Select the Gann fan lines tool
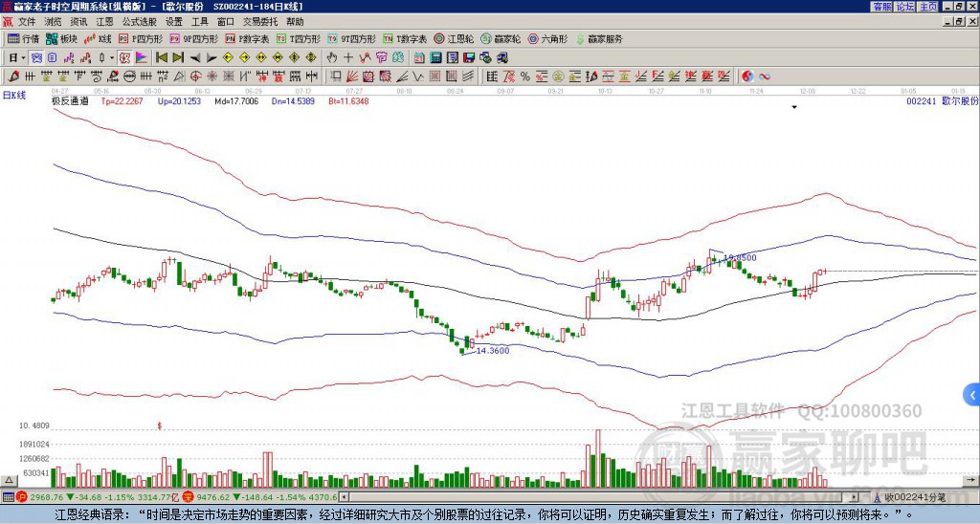 pos(352,76)
